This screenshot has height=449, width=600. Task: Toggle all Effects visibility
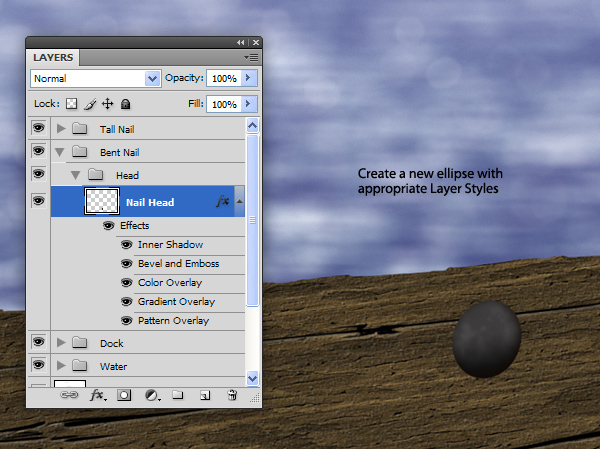[x=109, y=225]
